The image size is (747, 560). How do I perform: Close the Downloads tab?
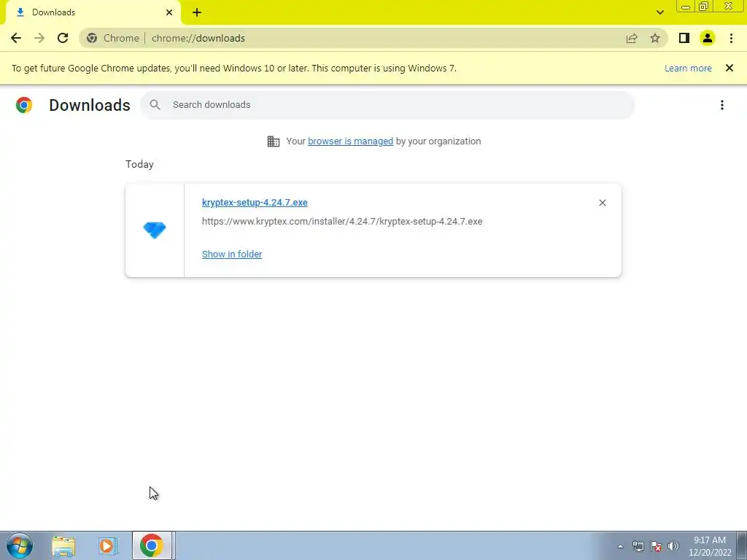[169, 12]
